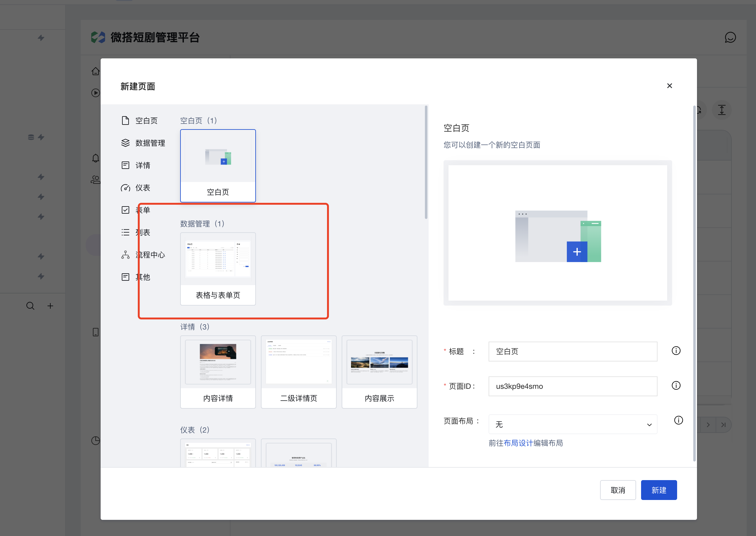
Task: Click the search magnifier icon in sidebar
Action: tap(30, 306)
